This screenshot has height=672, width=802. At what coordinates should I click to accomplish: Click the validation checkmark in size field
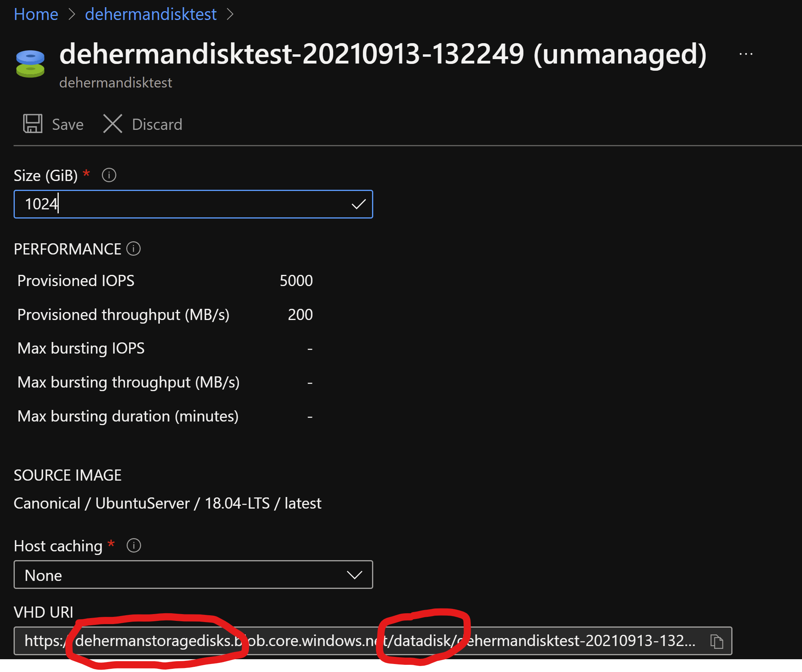(x=358, y=204)
